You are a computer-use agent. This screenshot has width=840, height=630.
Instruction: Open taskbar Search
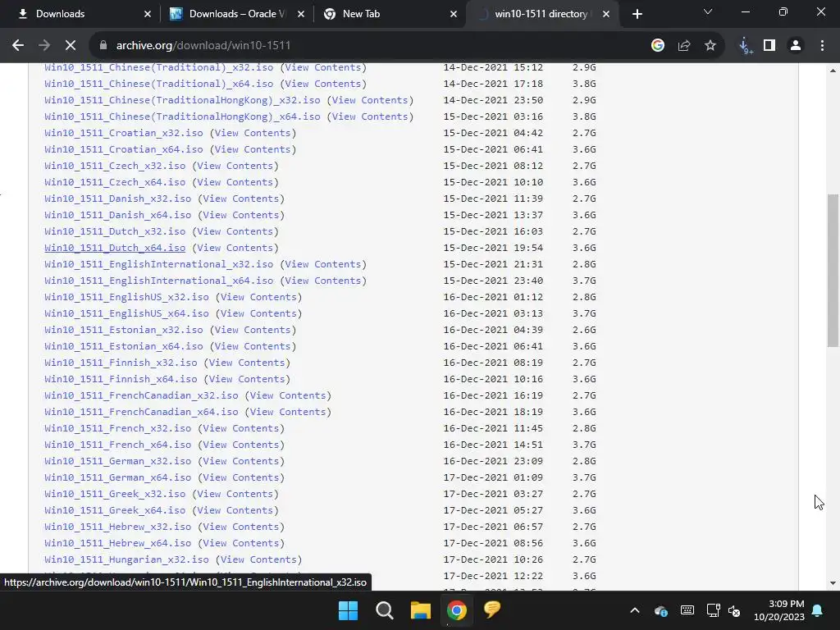pyautogui.click(x=385, y=610)
